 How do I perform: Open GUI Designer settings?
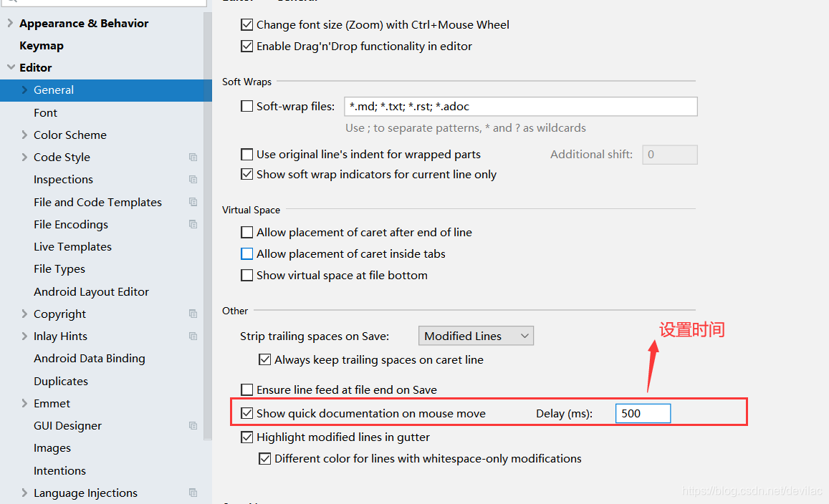pyautogui.click(x=67, y=426)
